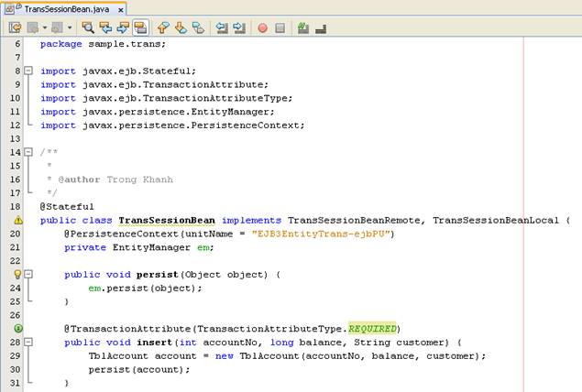This screenshot has height=392, width=582.
Task: Click the @Stateful annotation
Action: [67, 207]
